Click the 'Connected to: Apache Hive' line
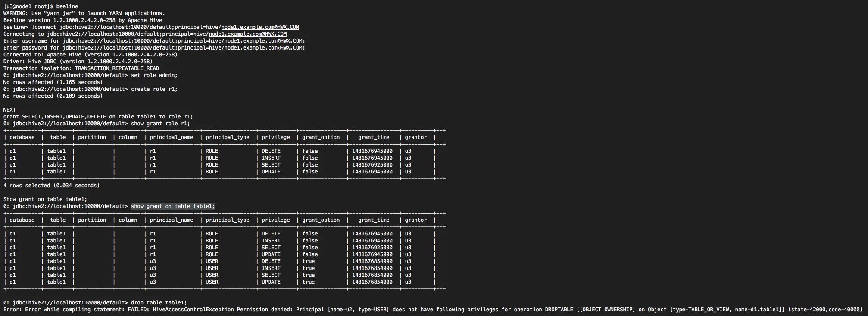868x316 pixels. click(x=91, y=55)
